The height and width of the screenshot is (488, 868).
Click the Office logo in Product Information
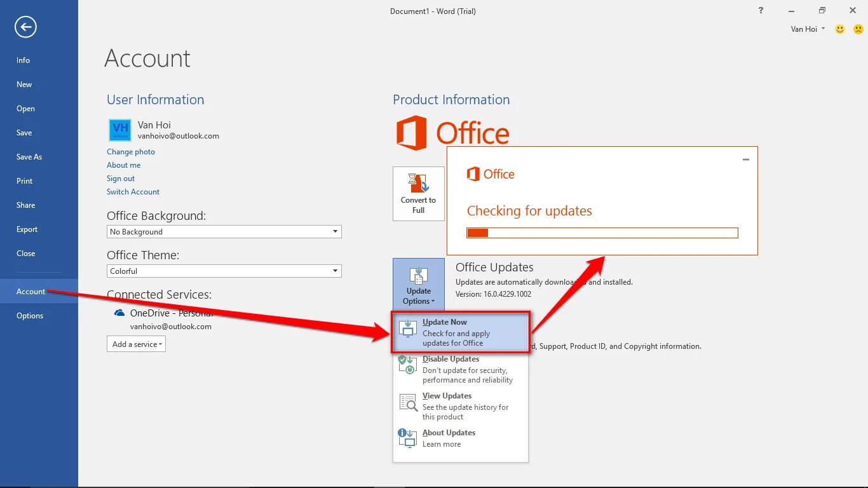click(x=452, y=133)
